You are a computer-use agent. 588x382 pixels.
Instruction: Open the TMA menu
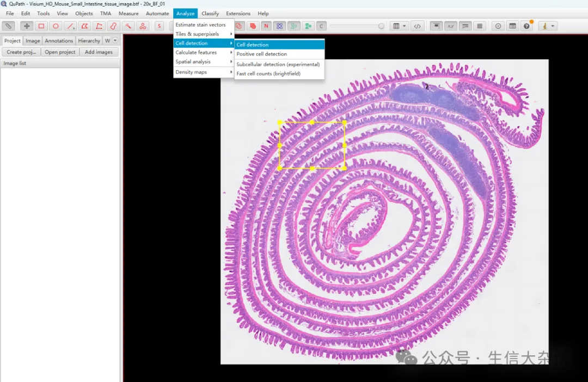106,13
